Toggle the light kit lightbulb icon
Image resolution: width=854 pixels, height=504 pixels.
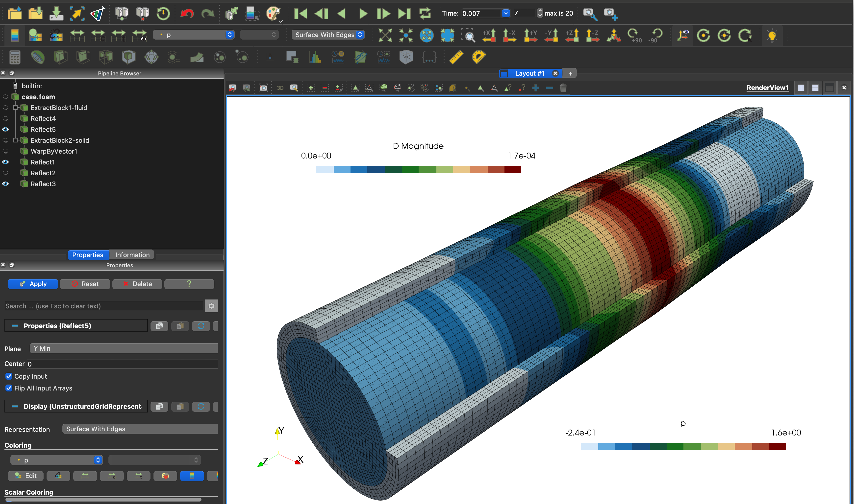point(773,35)
